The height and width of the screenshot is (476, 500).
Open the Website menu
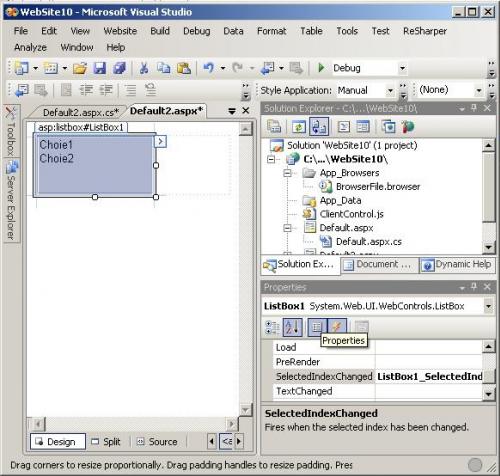point(120,31)
